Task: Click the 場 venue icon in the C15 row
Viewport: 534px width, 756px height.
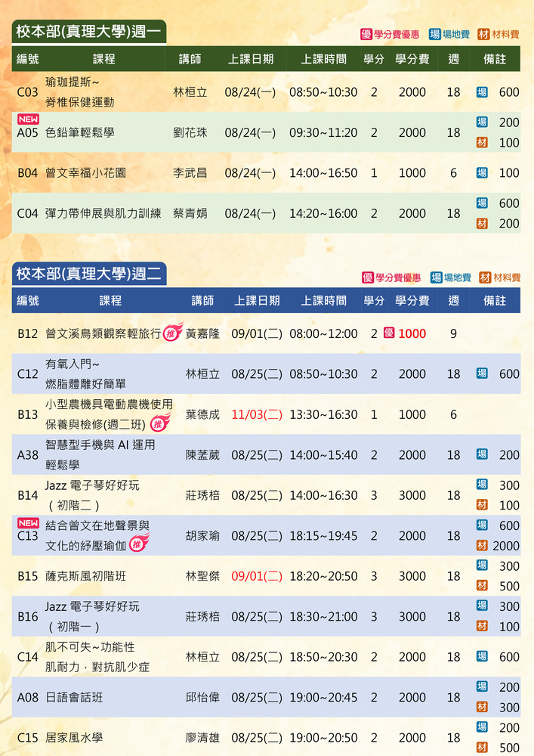Action: (482, 727)
